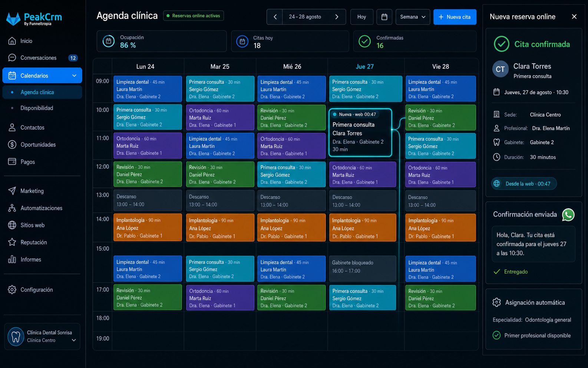Click the Configuración gear icon
Screen dimensions: 588x368
click(x=12, y=290)
